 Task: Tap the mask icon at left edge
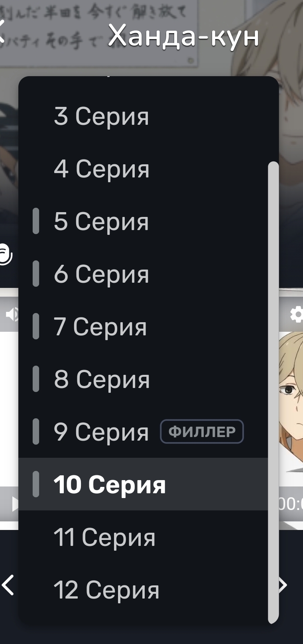click(x=6, y=254)
